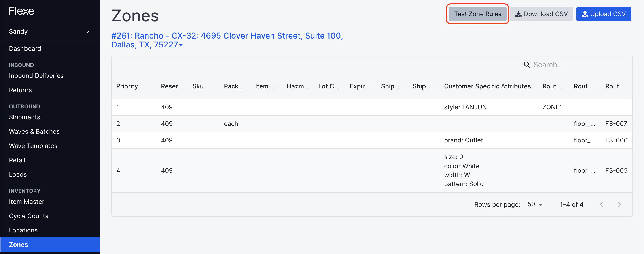Click FS-005 cell

click(616, 170)
